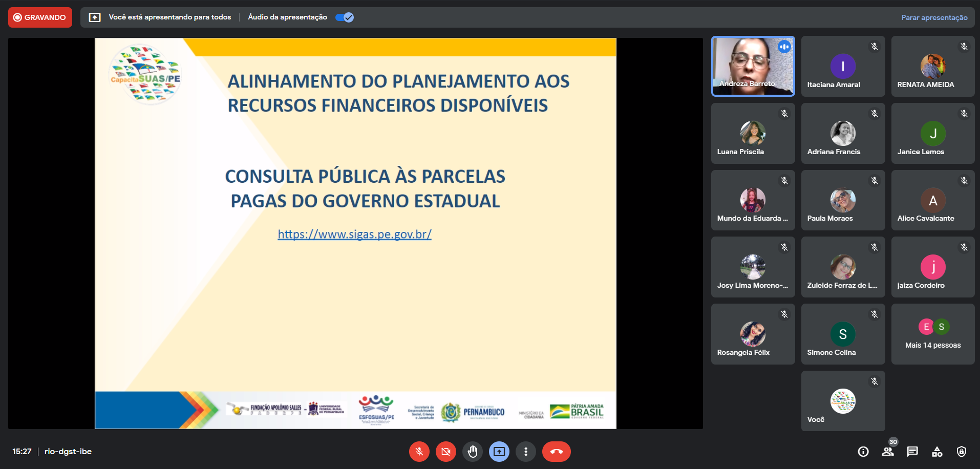Click the Você self-view tile
Screen dimensions: 980x469
pos(843,401)
